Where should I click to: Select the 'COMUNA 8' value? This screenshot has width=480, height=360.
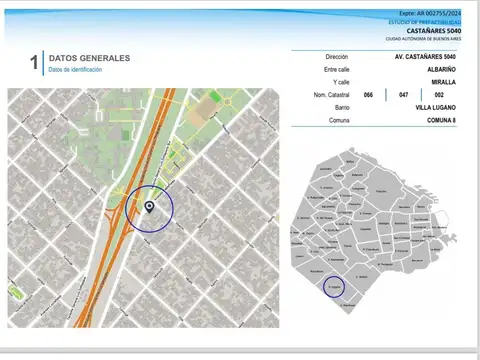tap(441, 120)
